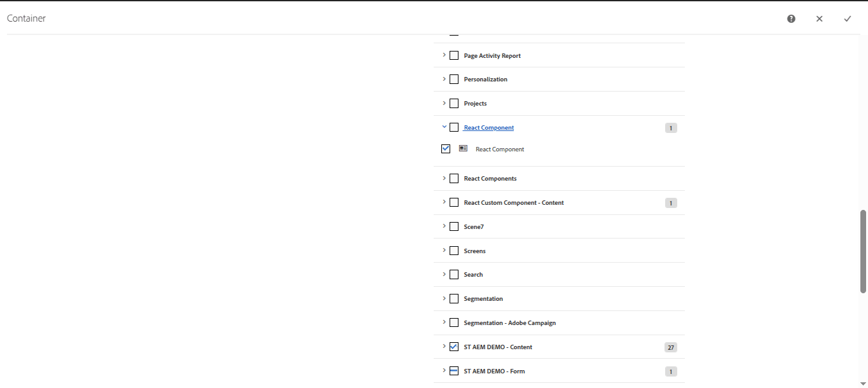Click the 'Page Activity Report' label
This screenshot has width=868, height=388.
pyautogui.click(x=492, y=56)
